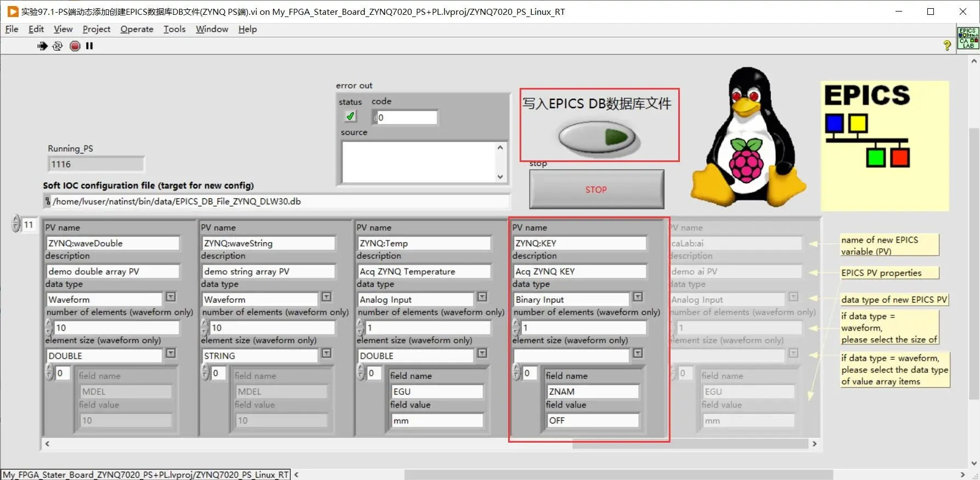Image resolution: width=980 pixels, height=480 pixels.
Task: Click the ZNAM field name input
Action: click(x=593, y=392)
